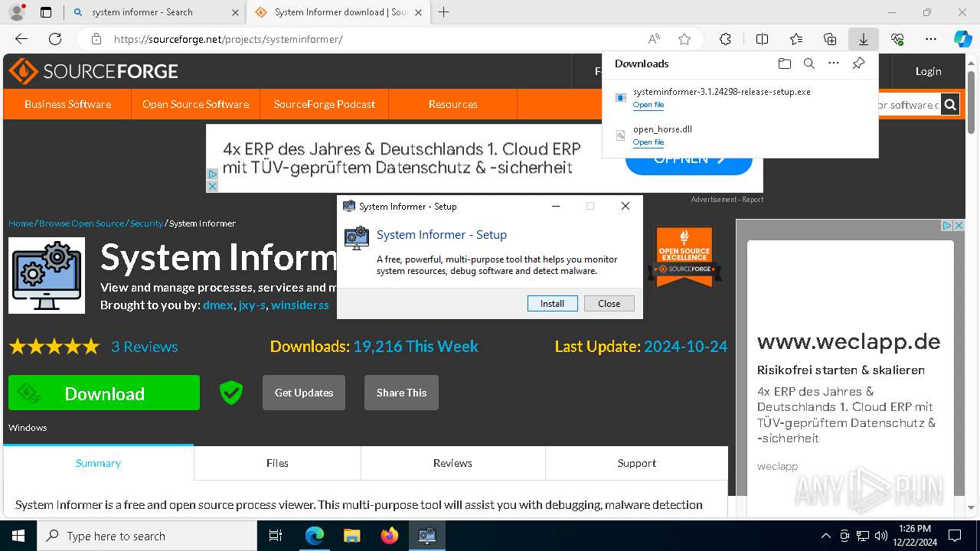Open Task View on taskbar
This screenshot has width=980, height=551.
(276, 536)
